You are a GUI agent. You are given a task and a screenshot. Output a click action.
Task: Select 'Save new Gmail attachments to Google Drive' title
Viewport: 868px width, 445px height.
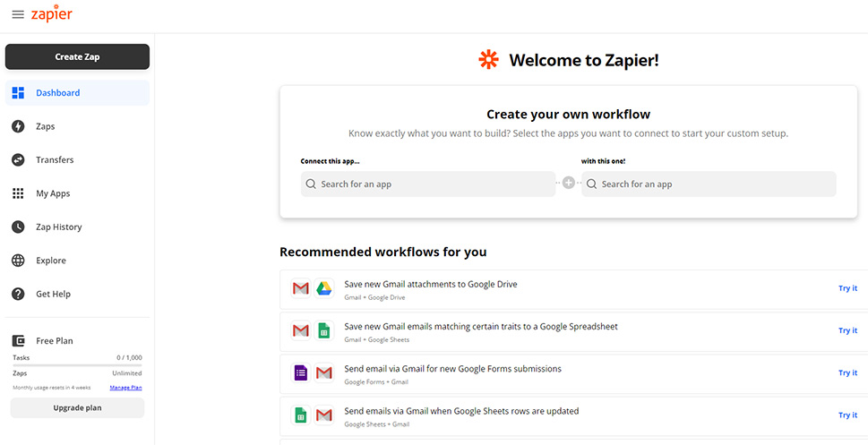[431, 284]
